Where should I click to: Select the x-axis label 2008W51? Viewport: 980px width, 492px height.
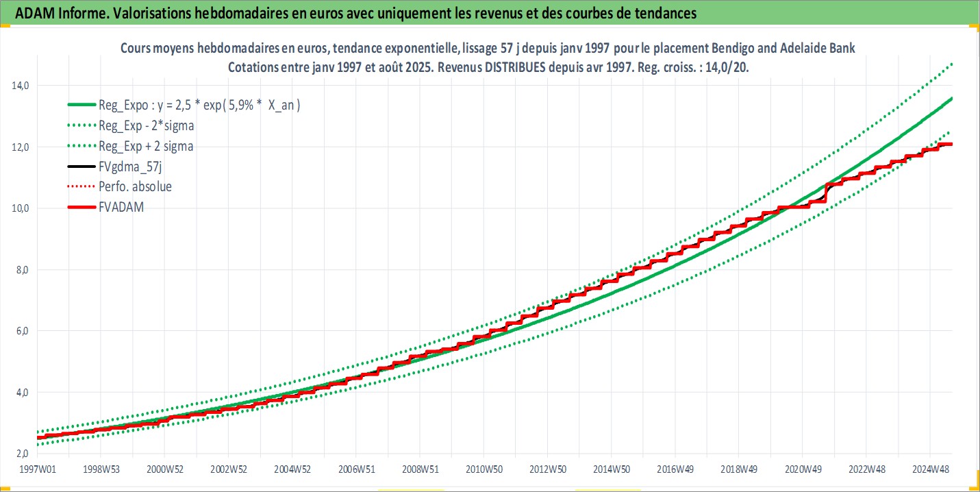click(x=420, y=469)
